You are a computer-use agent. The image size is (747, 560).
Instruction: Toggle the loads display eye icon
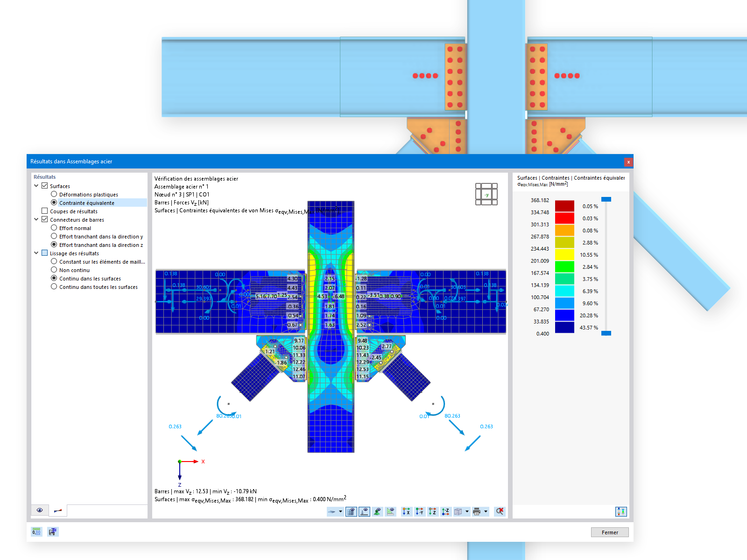point(364,511)
